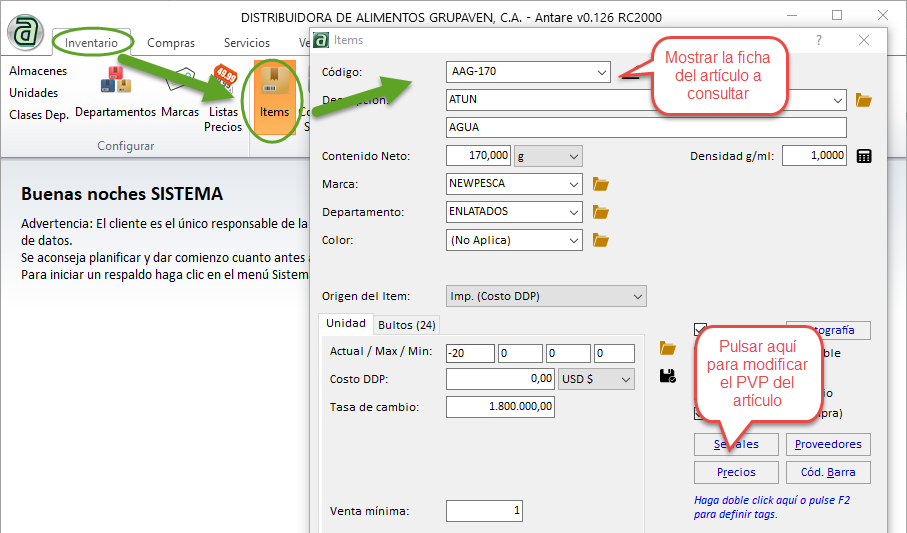
Task: Expand the Código combo box AAG-170
Action: pyautogui.click(x=601, y=72)
